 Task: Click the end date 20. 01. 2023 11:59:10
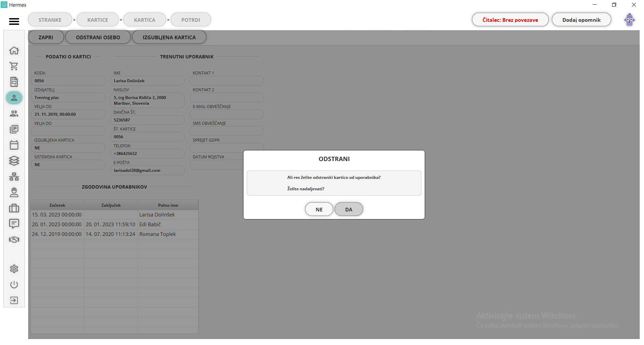pyautogui.click(x=110, y=225)
